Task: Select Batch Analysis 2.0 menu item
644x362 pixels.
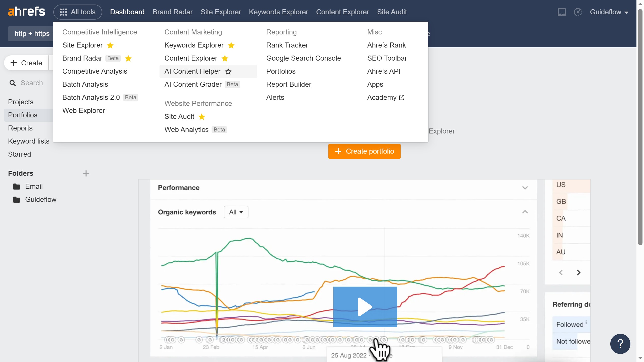Action: 91,98
